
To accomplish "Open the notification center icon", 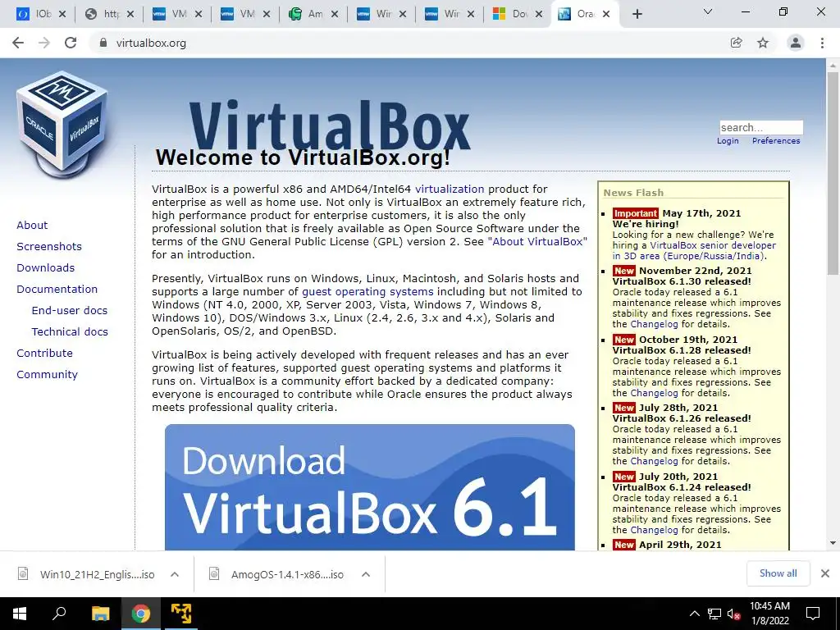I will (x=813, y=614).
